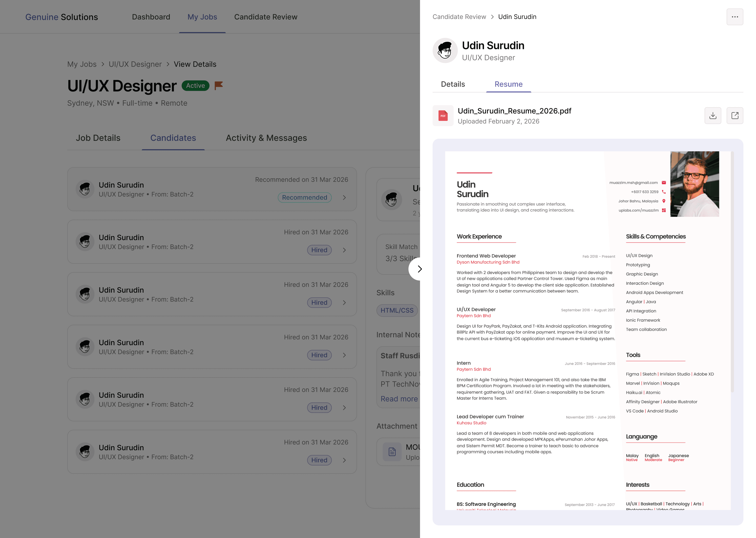Click the Genuine Solutions logo
This screenshot has height=538, width=756.
point(62,17)
